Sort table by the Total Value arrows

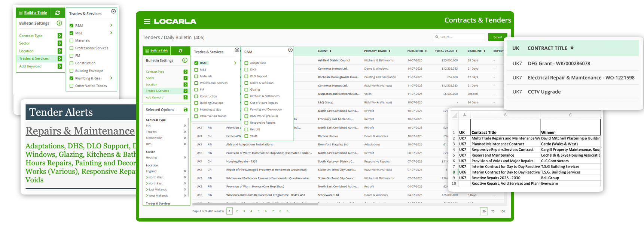point(457,51)
